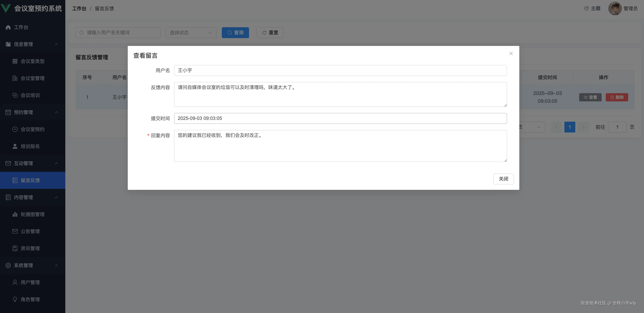Select 会议室管理 building icon item
The image size is (644, 313).
[x=15, y=78]
